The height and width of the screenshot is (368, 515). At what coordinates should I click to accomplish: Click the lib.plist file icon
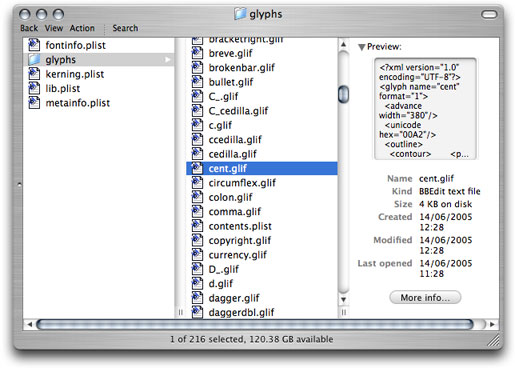[x=34, y=88]
